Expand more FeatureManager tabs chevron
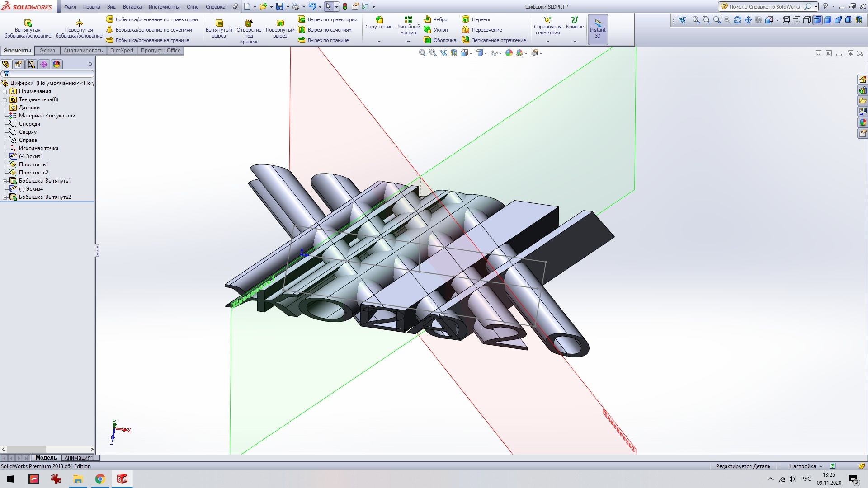The height and width of the screenshot is (488, 868). 90,64
